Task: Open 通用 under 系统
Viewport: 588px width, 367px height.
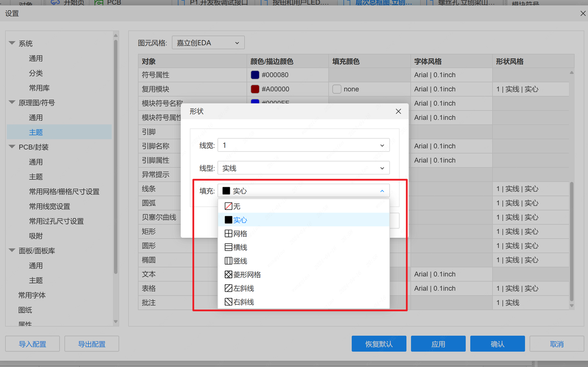Action: click(x=36, y=58)
